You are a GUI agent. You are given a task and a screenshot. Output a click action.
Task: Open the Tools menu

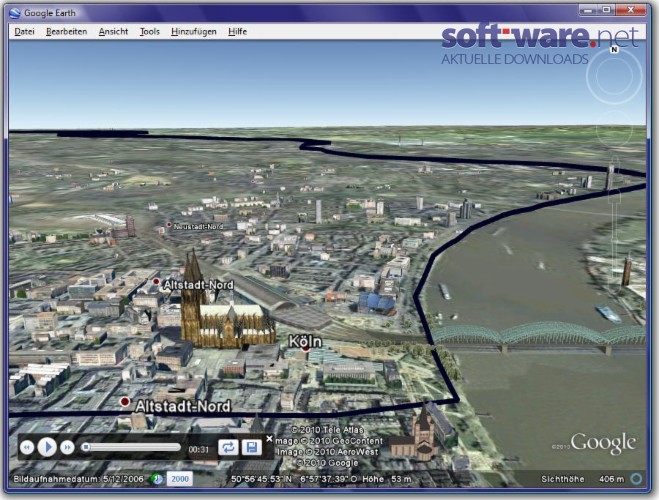pyautogui.click(x=150, y=32)
